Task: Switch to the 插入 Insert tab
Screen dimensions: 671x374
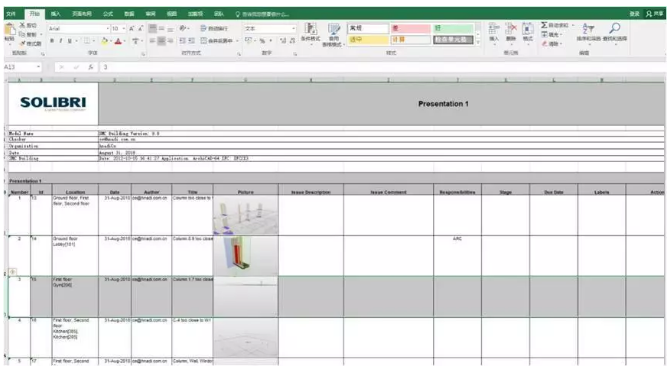Action: pyautogui.click(x=56, y=14)
